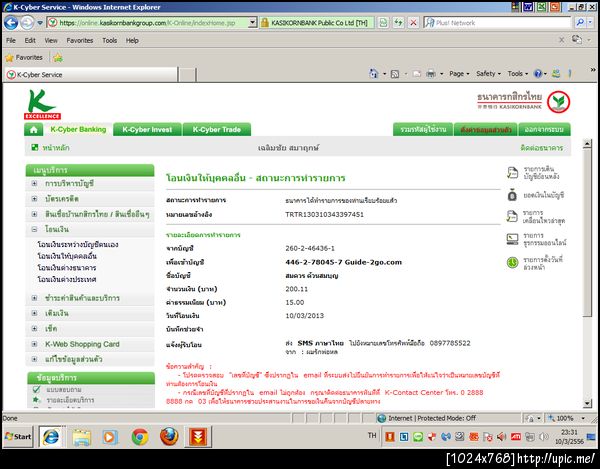This screenshot has width=600, height=469.
Task: Open the Safety toolbar dropdown
Action: [x=488, y=73]
